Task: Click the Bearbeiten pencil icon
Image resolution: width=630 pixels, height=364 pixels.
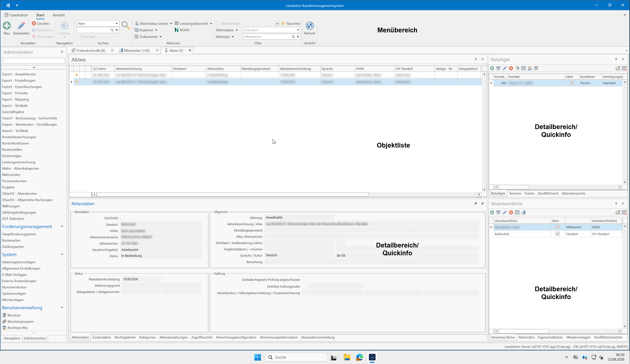Action: tap(21, 26)
